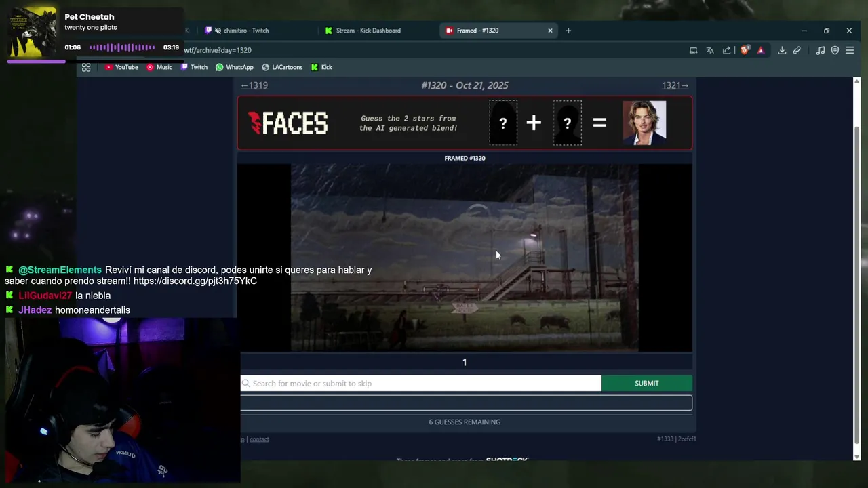Image resolution: width=868 pixels, height=488 pixels.
Task: Click the Framed #1320 movie frame
Action: (x=465, y=258)
